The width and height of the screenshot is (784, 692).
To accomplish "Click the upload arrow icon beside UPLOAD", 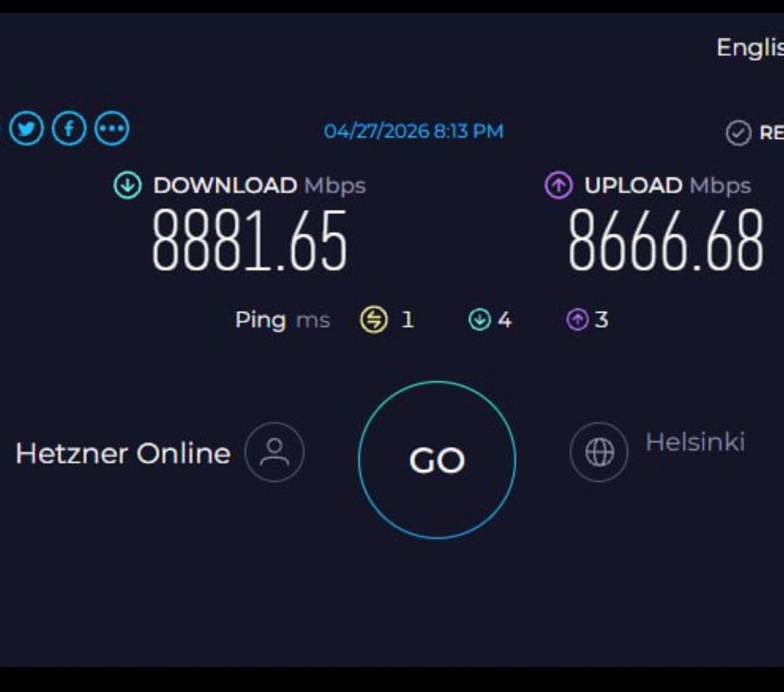I will pyautogui.click(x=559, y=186).
